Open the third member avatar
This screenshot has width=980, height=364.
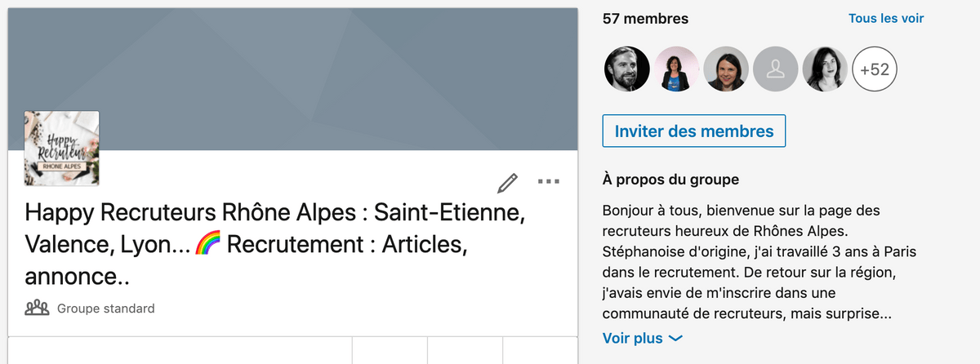pyautogui.click(x=727, y=69)
